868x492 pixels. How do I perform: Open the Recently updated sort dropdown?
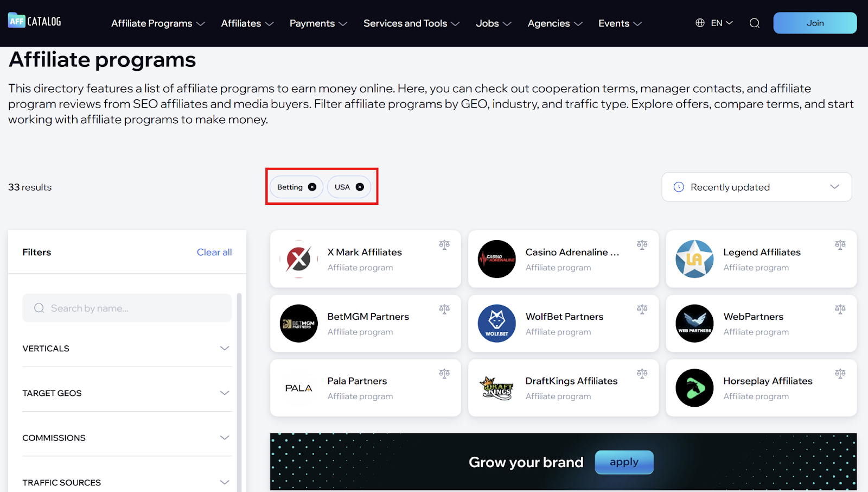click(x=756, y=187)
